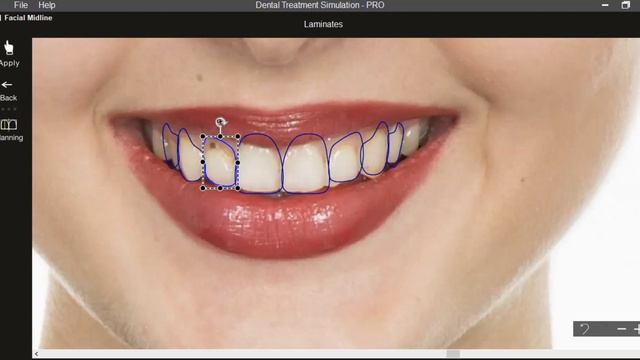Minimize the Dental Treatment Simulation window

pos(605,5)
